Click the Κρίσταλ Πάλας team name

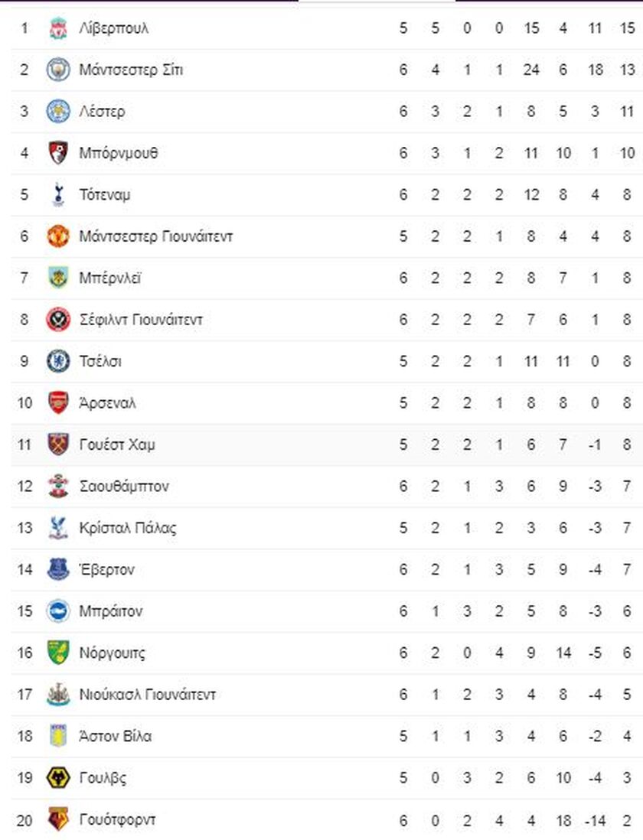pos(128,528)
